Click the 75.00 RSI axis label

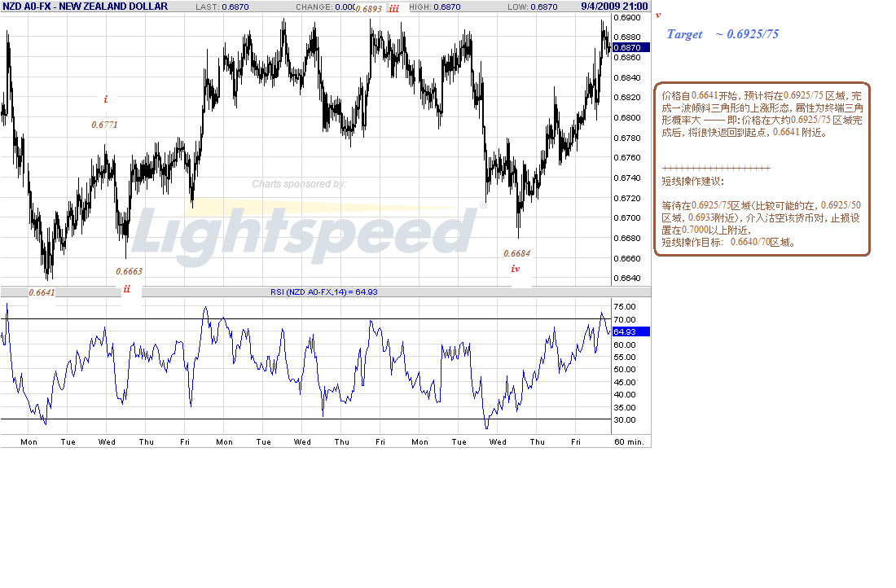point(625,307)
